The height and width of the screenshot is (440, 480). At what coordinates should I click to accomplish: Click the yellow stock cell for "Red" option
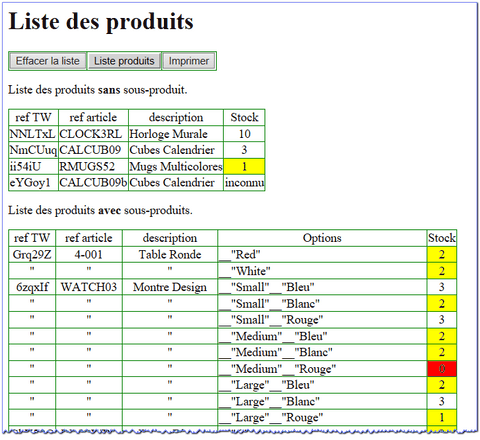pyautogui.click(x=442, y=255)
